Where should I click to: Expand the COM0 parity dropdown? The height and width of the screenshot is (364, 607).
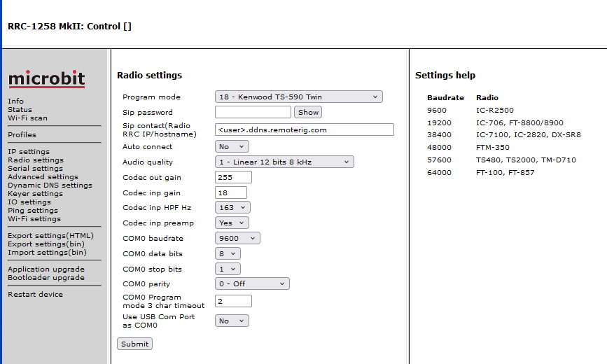tap(251, 284)
